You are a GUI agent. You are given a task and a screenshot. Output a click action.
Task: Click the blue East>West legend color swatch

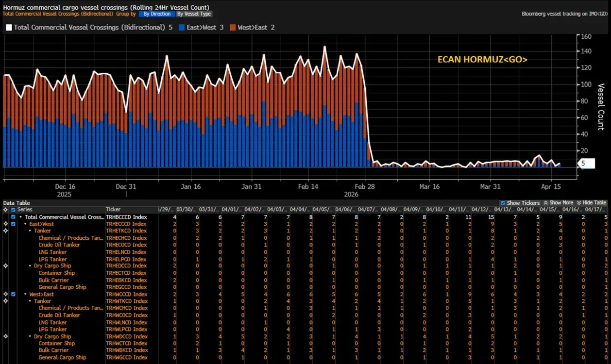pyautogui.click(x=182, y=28)
